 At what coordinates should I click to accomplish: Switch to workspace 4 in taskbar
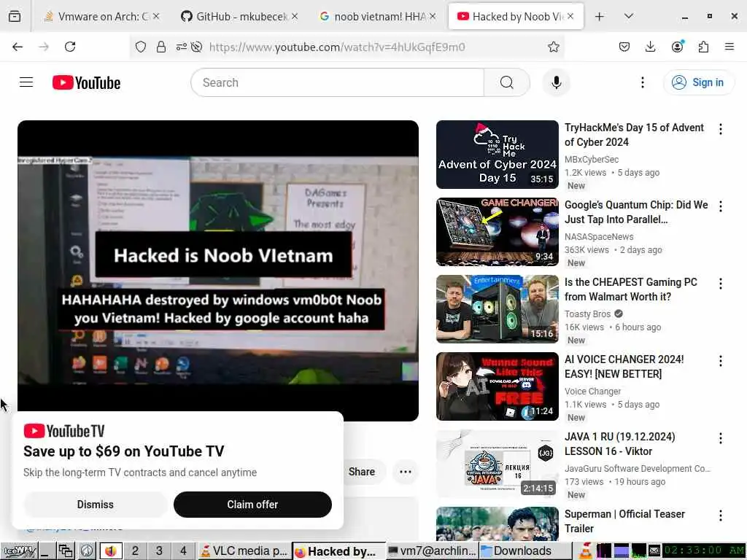(x=183, y=551)
